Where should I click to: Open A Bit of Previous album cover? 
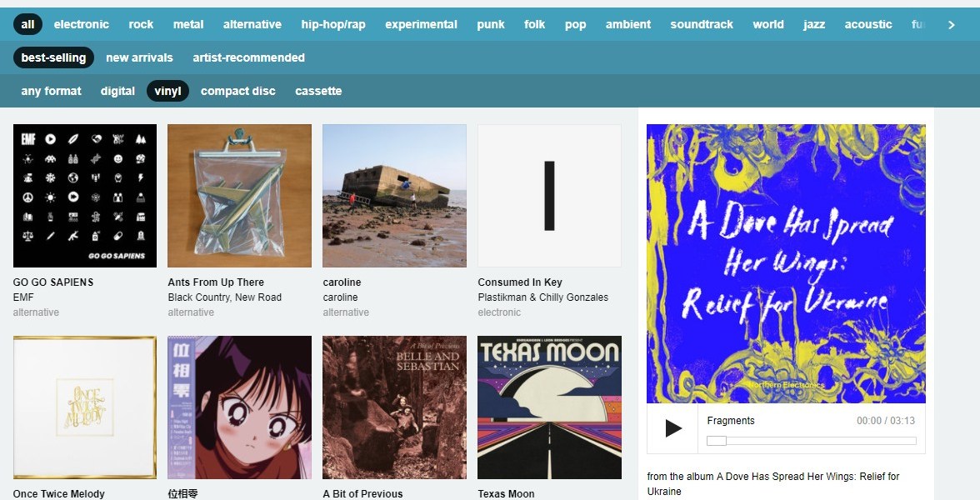coord(394,407)
